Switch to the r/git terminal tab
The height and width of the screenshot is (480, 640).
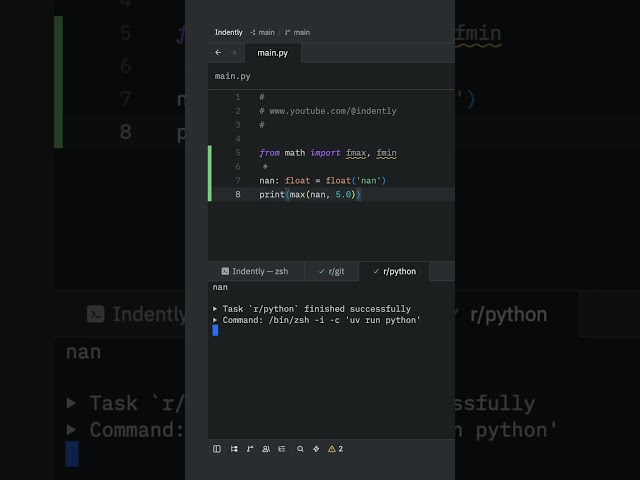coord(331,271)
